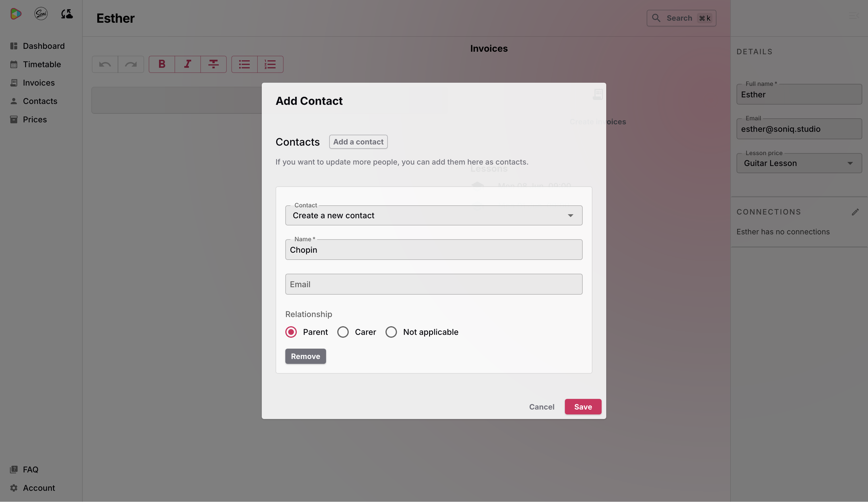Click the Email field in the dialog

[x=434, y=284]
